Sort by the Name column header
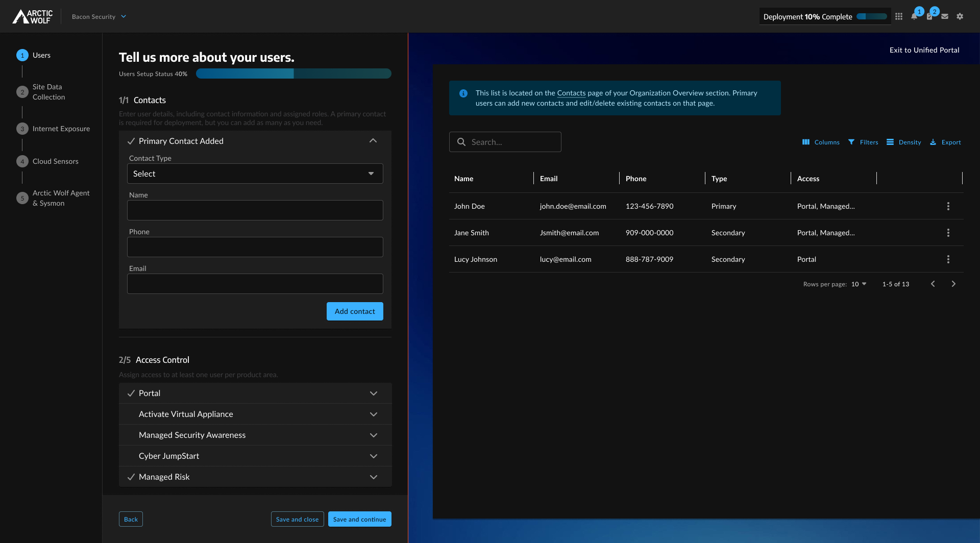Viewport: 980px width, 543px height. (x=463, y=179)
